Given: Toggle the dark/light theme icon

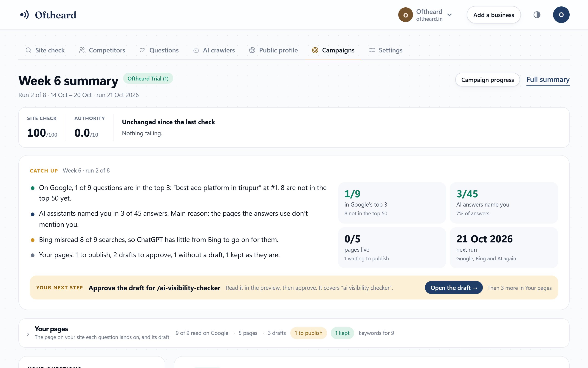Looking at the screenshot, I should click(537, 15).
